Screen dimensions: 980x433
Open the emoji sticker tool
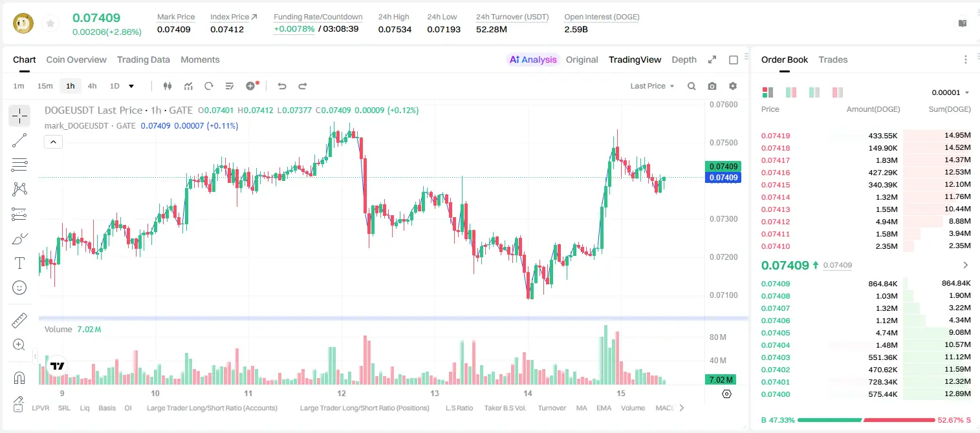[19, 288]
